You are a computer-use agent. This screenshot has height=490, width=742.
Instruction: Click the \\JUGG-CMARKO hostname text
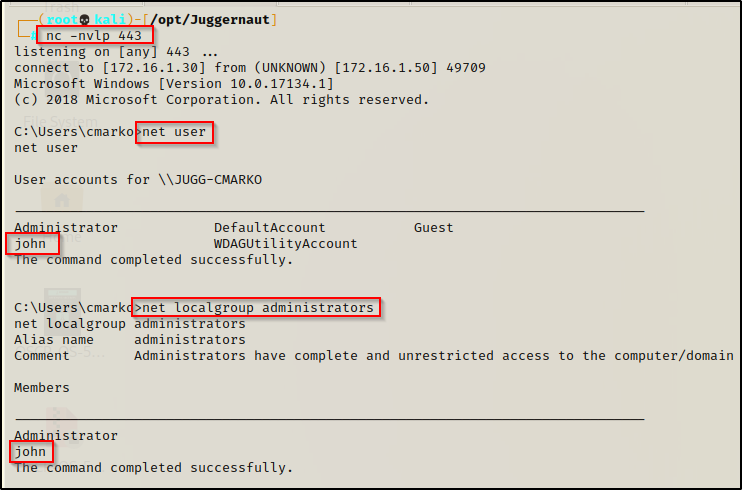(x=210, y=180)
